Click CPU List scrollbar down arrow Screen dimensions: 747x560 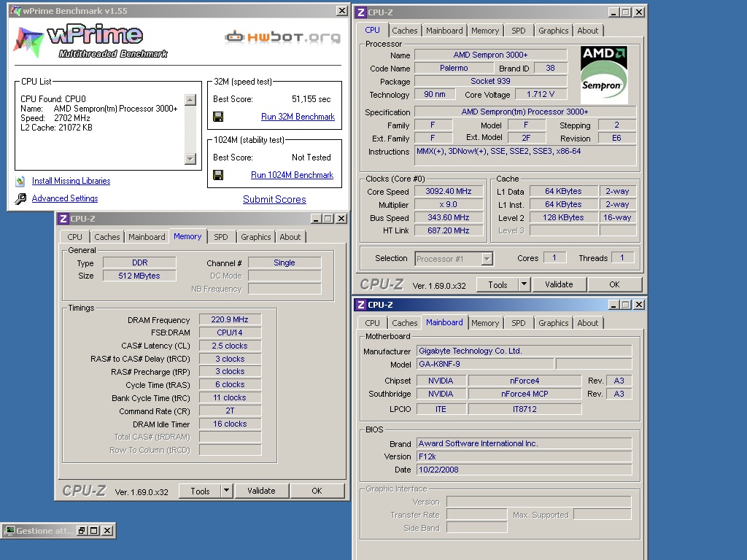coord(190,158)
